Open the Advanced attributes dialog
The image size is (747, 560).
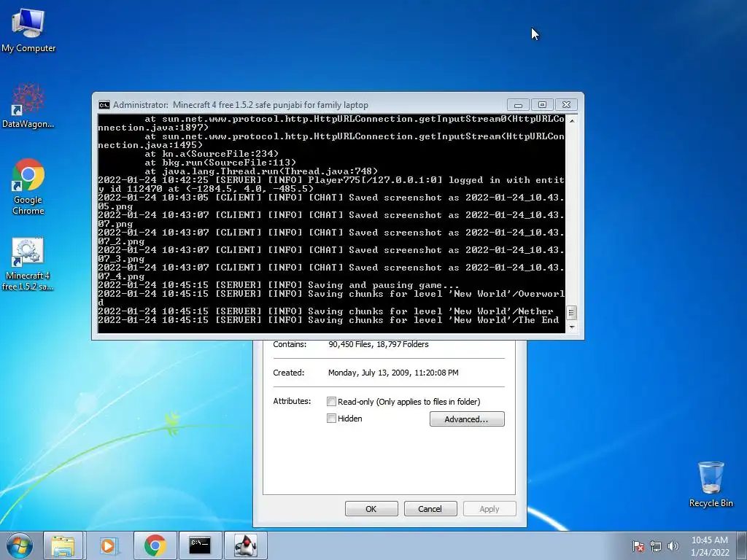pyautogui.click(x=466, y=419)
